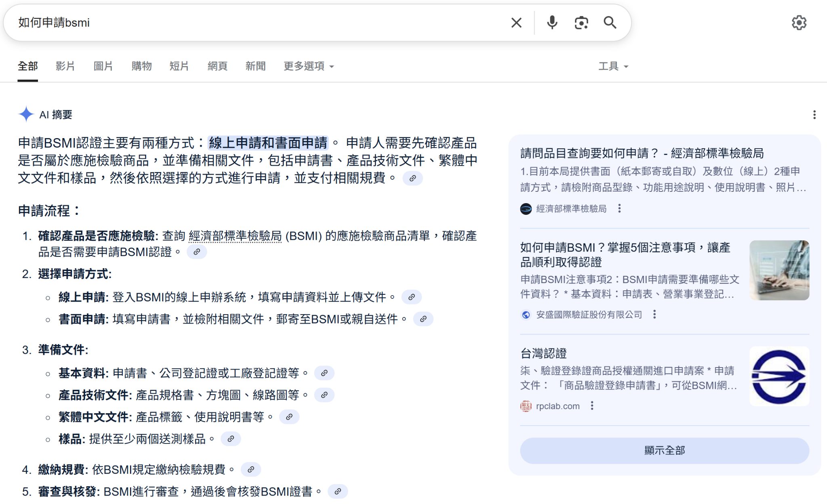This screenshot has width=827, height=504.
Task: Focus the search box containing 如何申請bsmi
Action: 258,23
